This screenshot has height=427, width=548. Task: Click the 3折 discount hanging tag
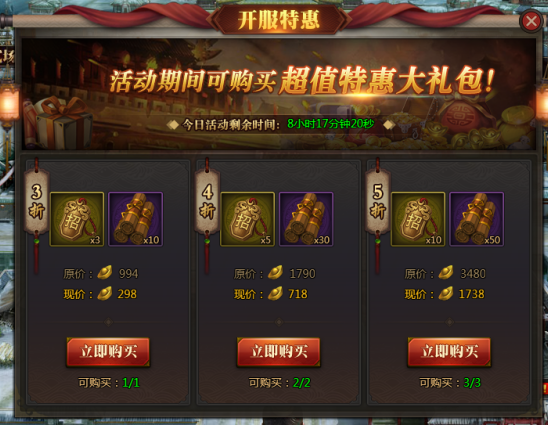[36, 202]
